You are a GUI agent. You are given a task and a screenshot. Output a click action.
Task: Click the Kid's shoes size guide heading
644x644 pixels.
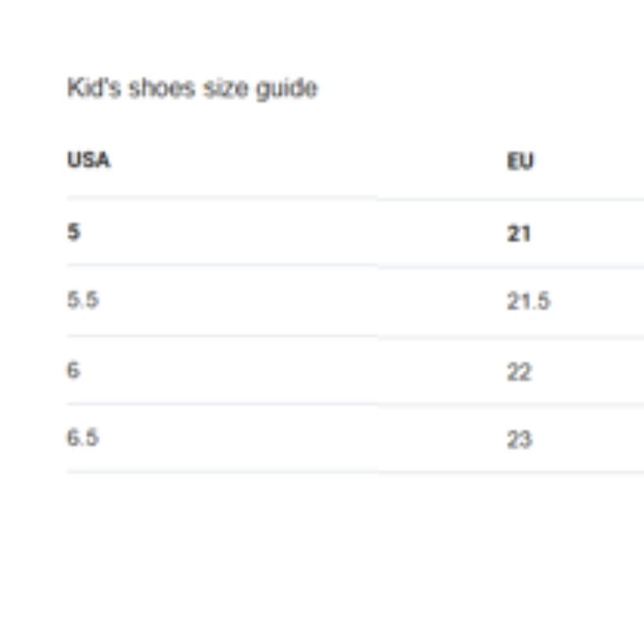[192, 88]
